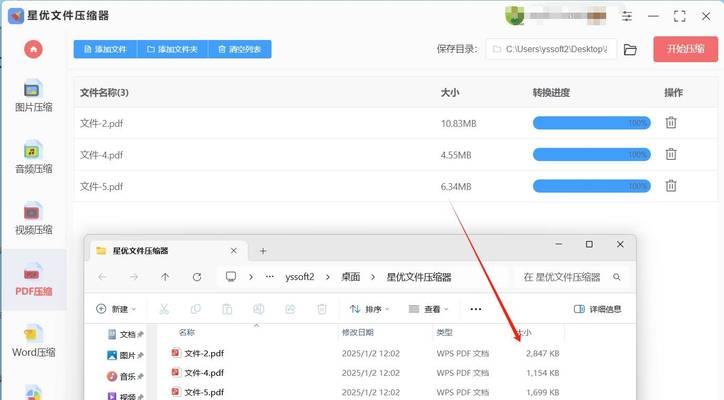Click 文件名称(3) column header

pos(104,92)
